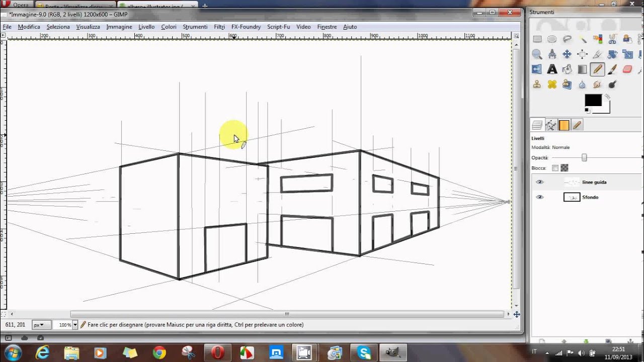
Task: Click the layer Opacità slider handle
Action: tap(584, 157)
